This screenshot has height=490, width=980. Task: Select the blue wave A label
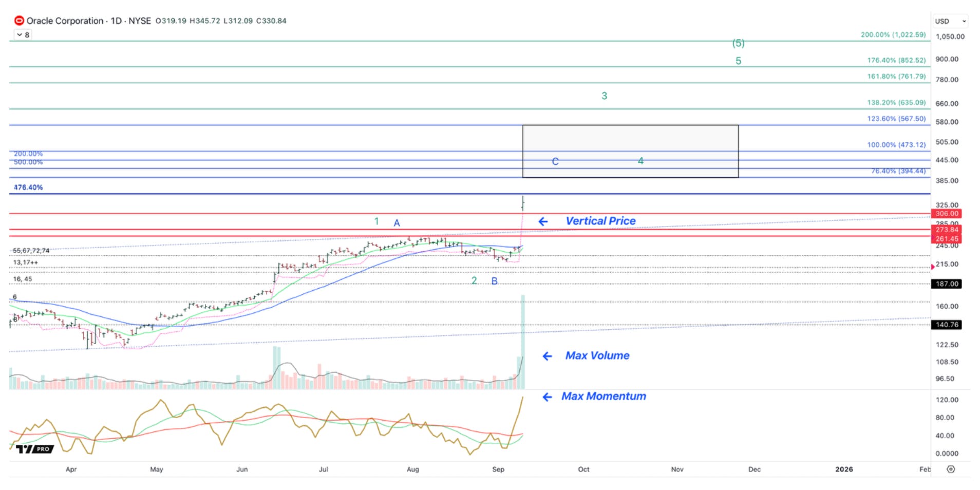tap(397, 223)
